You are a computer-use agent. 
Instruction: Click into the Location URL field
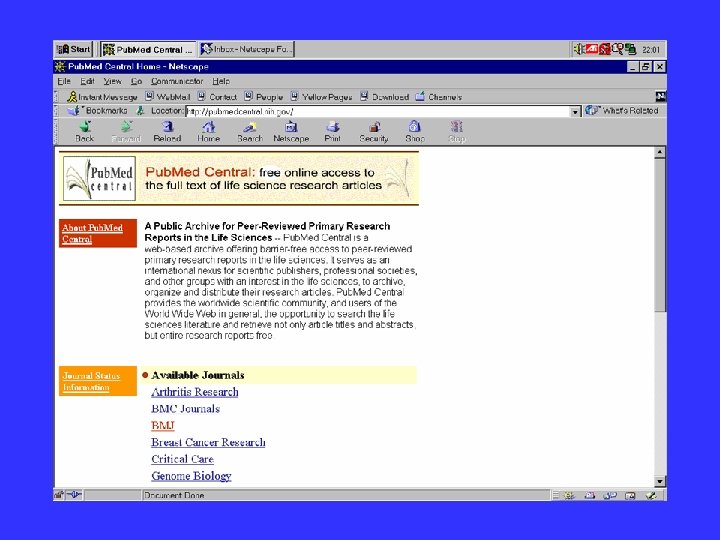[377, 112]
